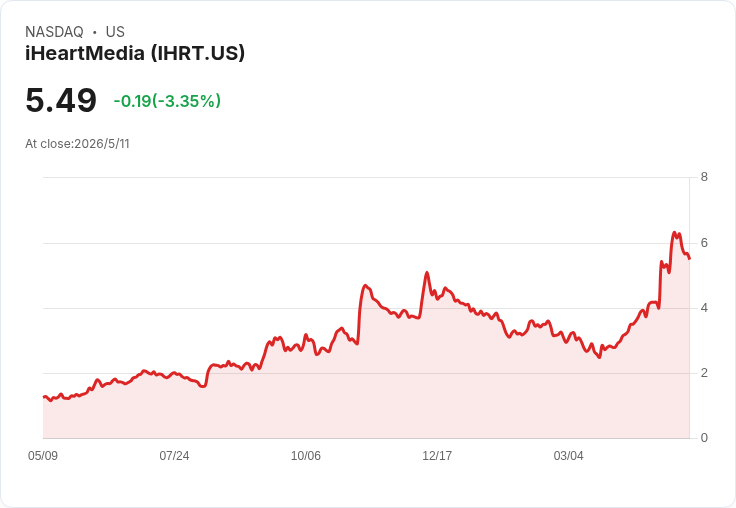Click the 05/09 date on the x-axis

pos(43,456)
